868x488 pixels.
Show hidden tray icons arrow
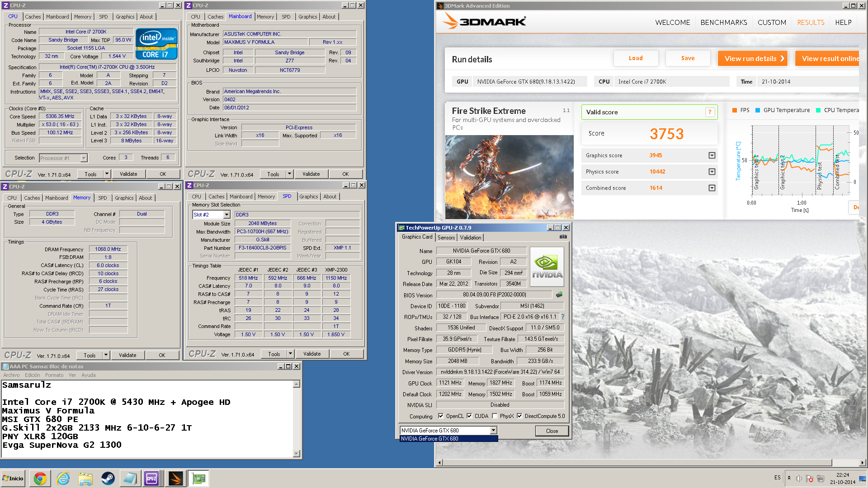789,478
